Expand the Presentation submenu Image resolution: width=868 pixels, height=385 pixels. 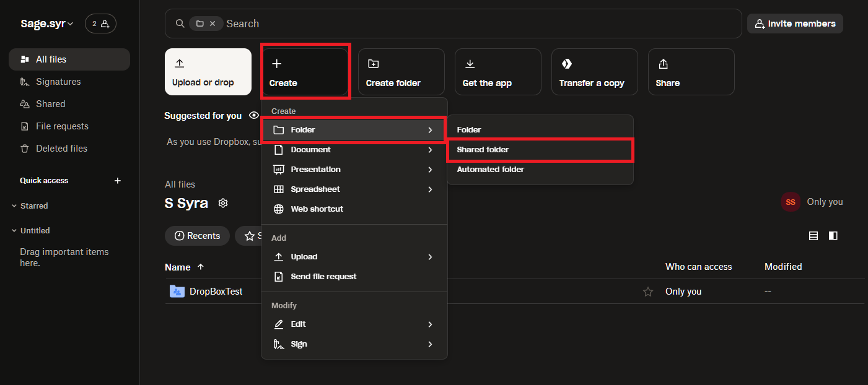(354, 170)
